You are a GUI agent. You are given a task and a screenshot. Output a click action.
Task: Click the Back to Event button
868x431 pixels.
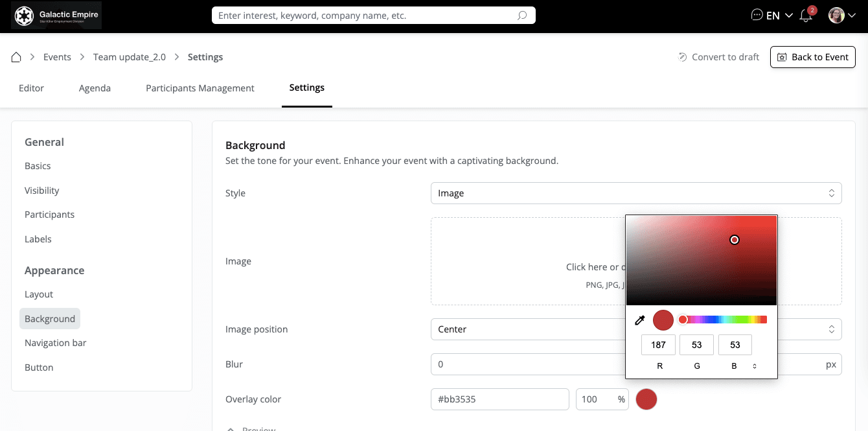(x=812, y=57)
